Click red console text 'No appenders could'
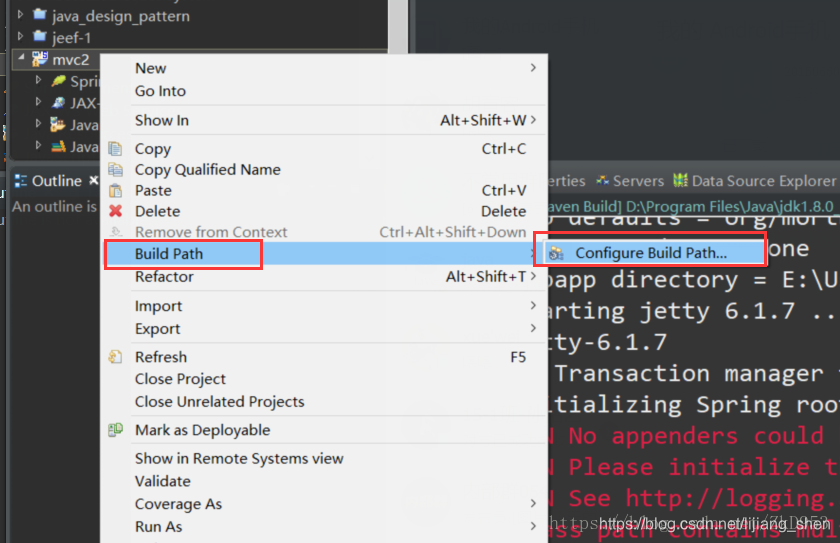Screen dimensions: 840x543 pos(696,436)
